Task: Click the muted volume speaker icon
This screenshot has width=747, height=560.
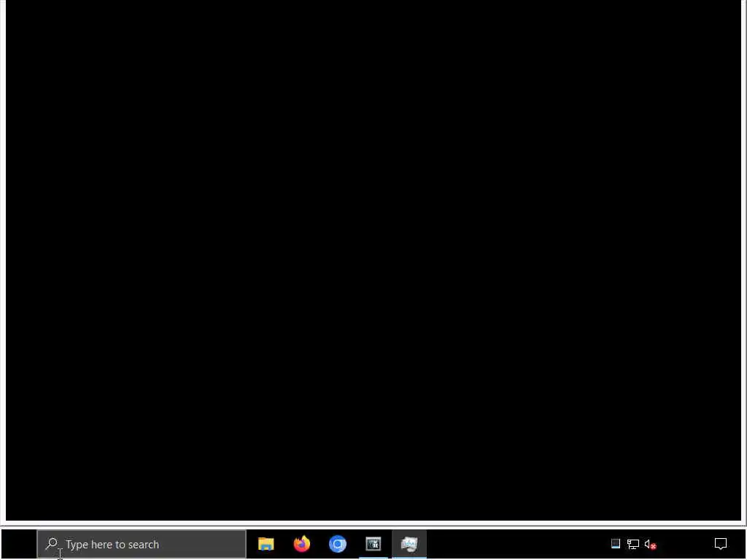Action: [x=650, y=544]
